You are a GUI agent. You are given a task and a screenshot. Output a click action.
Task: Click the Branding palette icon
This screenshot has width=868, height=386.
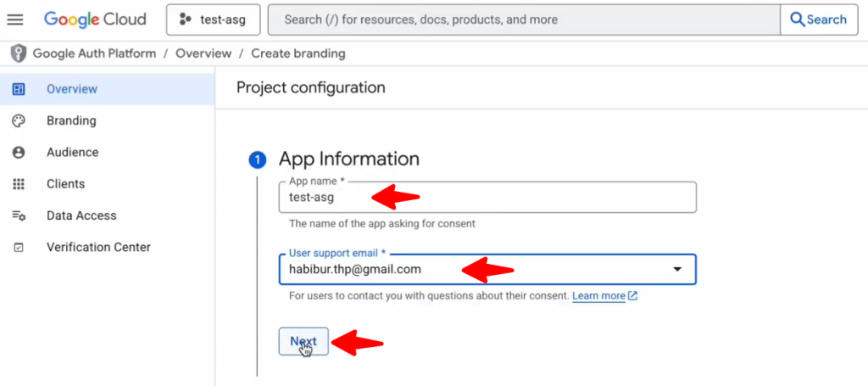click(19, 120)
